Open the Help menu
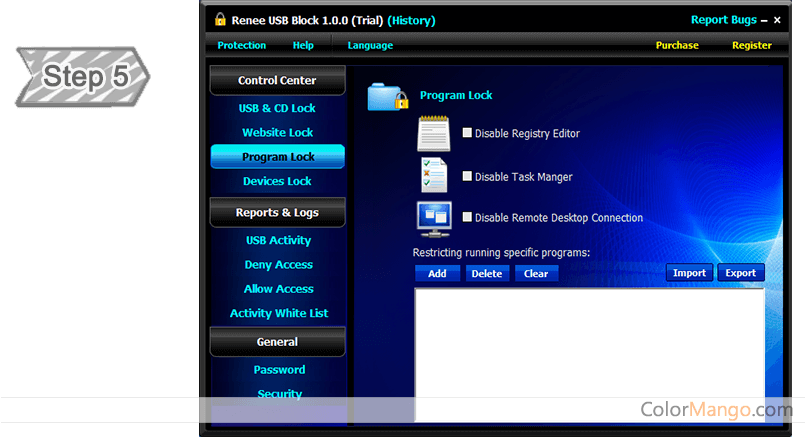Screen dimensions: 805x437 (x=303, y=45)
